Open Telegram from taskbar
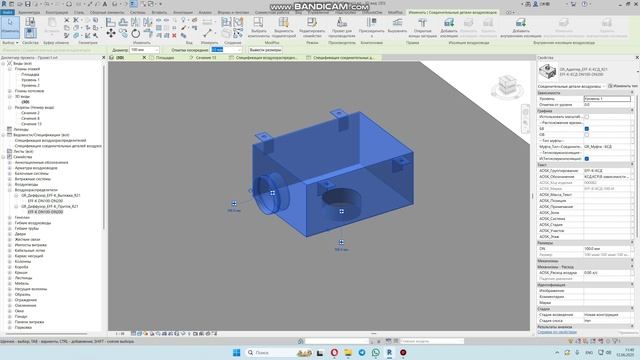This screenshot has height=360, width=640. [362, 352]
